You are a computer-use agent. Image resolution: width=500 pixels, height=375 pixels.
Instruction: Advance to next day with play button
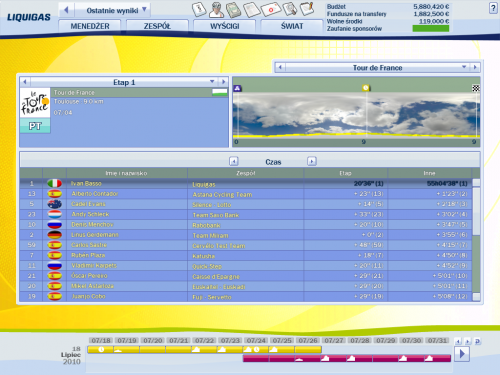pos(462,353)
